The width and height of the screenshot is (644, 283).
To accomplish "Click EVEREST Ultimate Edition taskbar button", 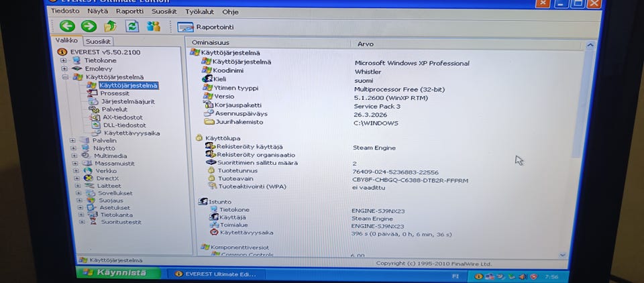I will click(x=215, y=274).
